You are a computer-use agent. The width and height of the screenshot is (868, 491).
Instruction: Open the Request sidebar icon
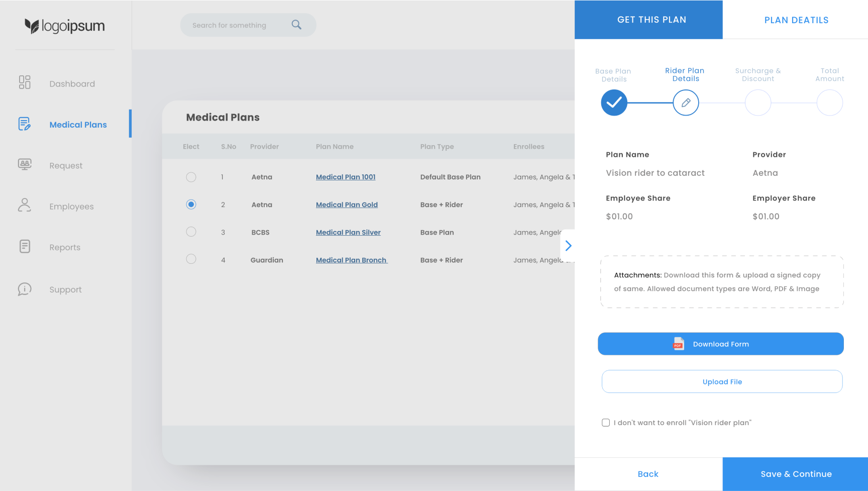[x=25, y=164]
